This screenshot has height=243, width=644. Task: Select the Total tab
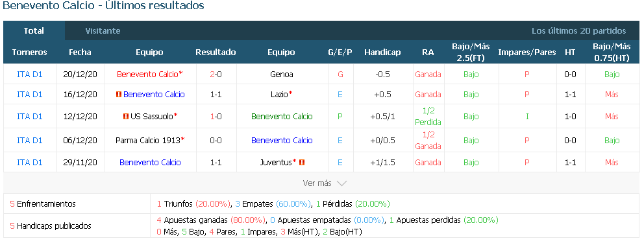34,30
